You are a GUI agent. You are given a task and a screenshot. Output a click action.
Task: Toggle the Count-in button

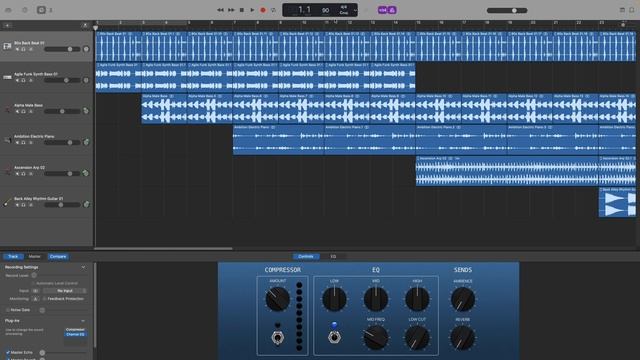point(382,10)
